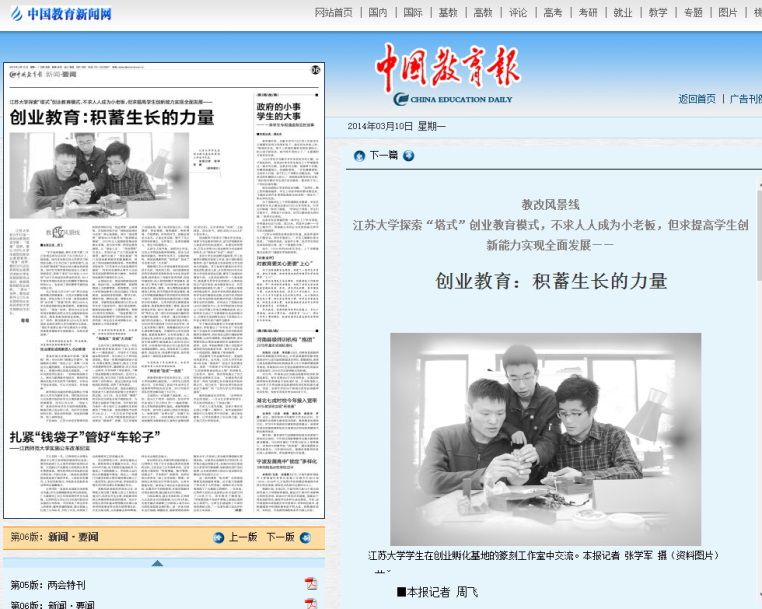Click the 返回首页 link
Image resolution: width=762 pixels, height=609 pixels.
(697, 99)
